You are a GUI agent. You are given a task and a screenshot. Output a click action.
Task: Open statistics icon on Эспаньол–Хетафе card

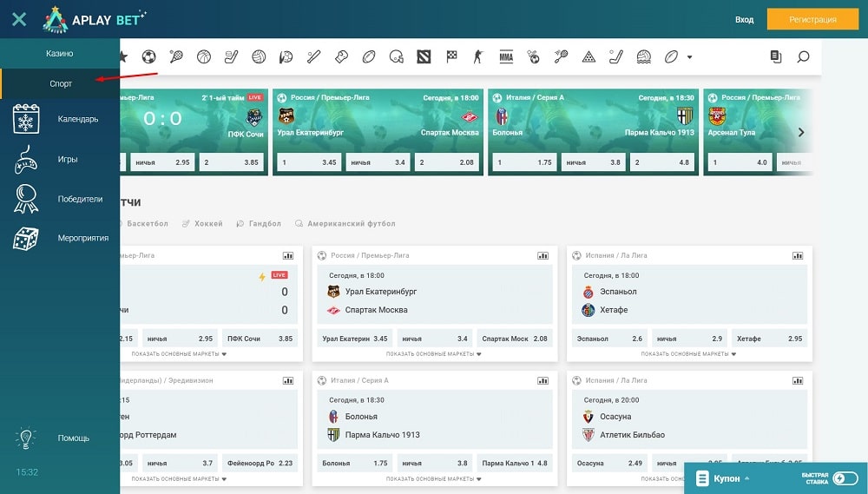pyautogui.click(x=797, y=256)
